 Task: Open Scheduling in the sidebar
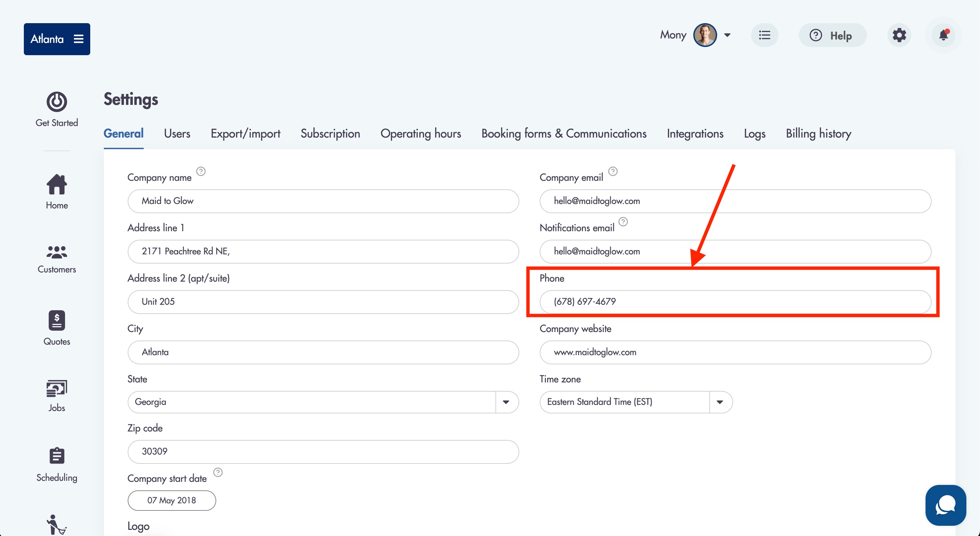[x=57, y=456]
